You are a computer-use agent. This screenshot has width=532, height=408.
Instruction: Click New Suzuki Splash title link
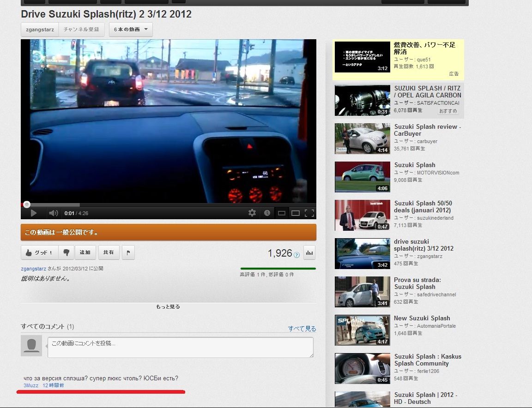422,318
